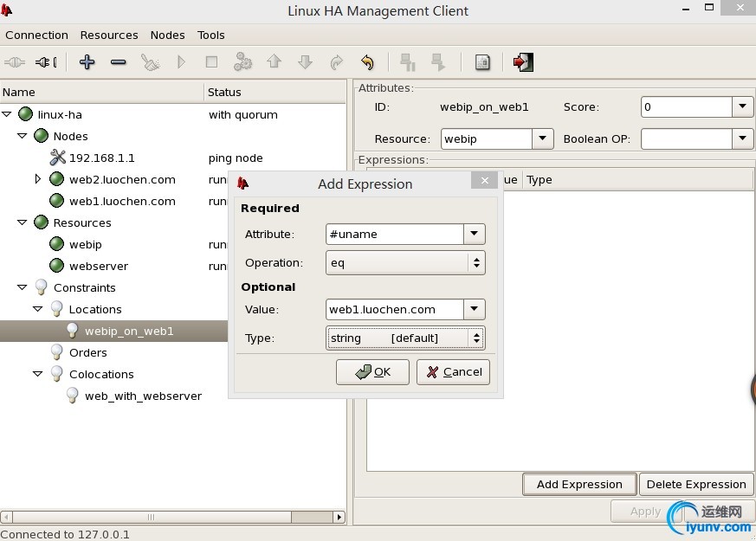Viewport: 756px width, 541px height.
Task: Open the Resources menu
Action: (x=109, y=35)
